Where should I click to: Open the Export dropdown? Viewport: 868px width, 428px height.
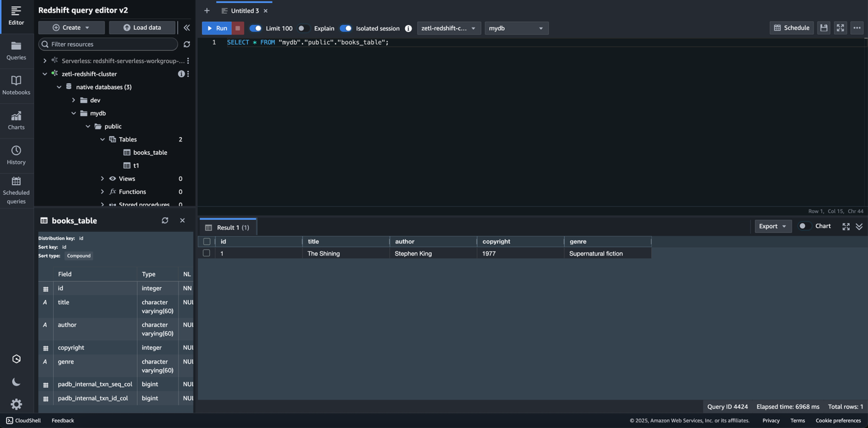[x=773, y=226]
